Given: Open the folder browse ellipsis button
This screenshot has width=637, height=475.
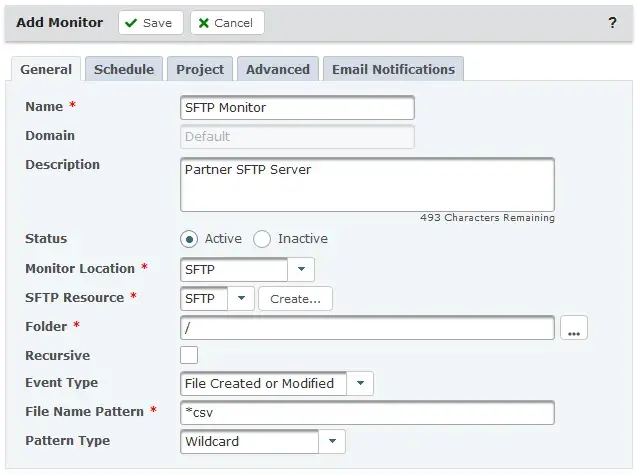Looking at the screenshot, I should 573,328.
